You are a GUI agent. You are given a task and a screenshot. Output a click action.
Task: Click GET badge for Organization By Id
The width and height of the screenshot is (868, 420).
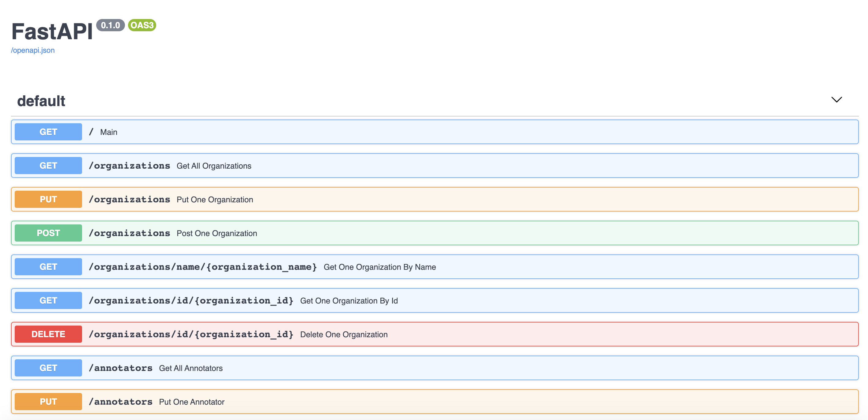click(x=48, y=300)
